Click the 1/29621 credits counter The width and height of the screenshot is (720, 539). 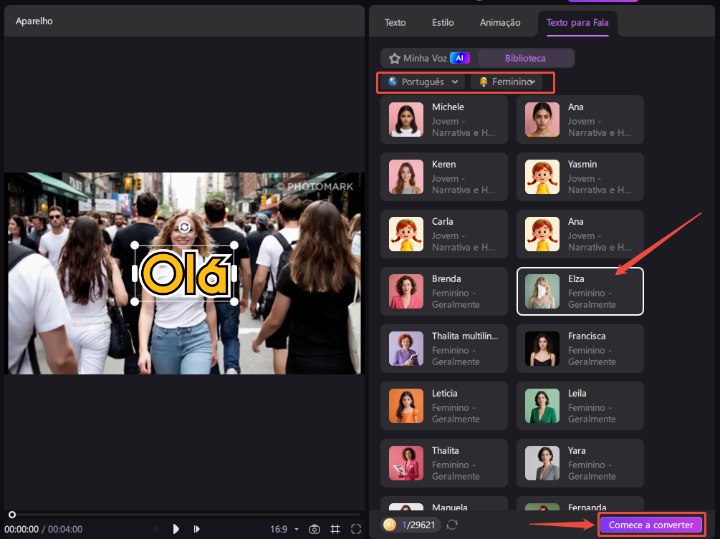(x=418, y=525)
